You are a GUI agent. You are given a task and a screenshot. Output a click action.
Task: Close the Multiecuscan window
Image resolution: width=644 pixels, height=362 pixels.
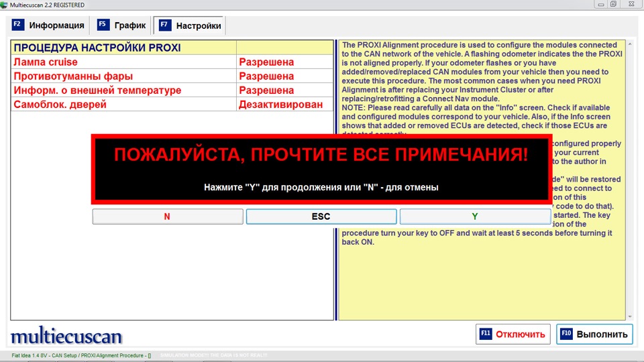coord(632,4)
